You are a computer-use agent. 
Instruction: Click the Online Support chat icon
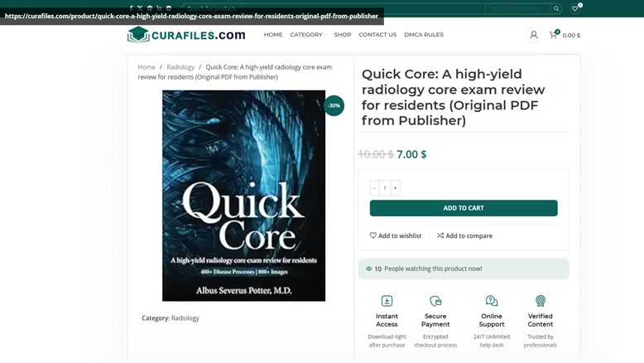pyautogui.click(x=492, y=301)
